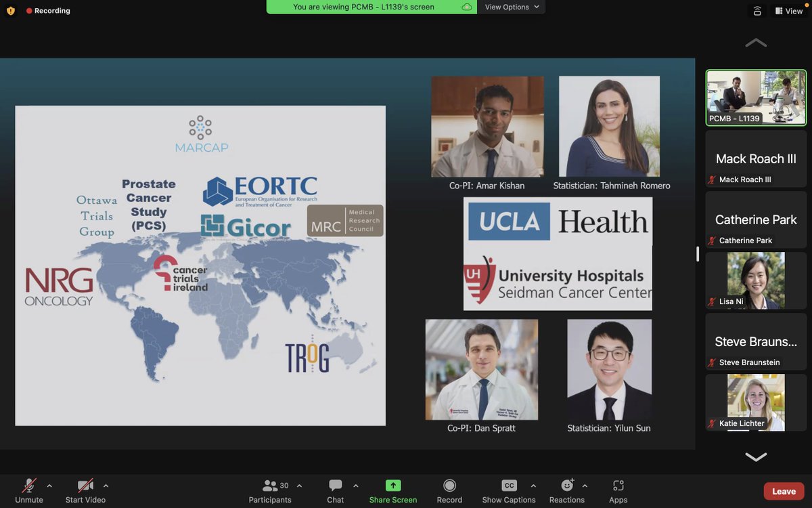Expand the arrow next to Reactions
Screen dimensions: 812x508
click(585, 486)
